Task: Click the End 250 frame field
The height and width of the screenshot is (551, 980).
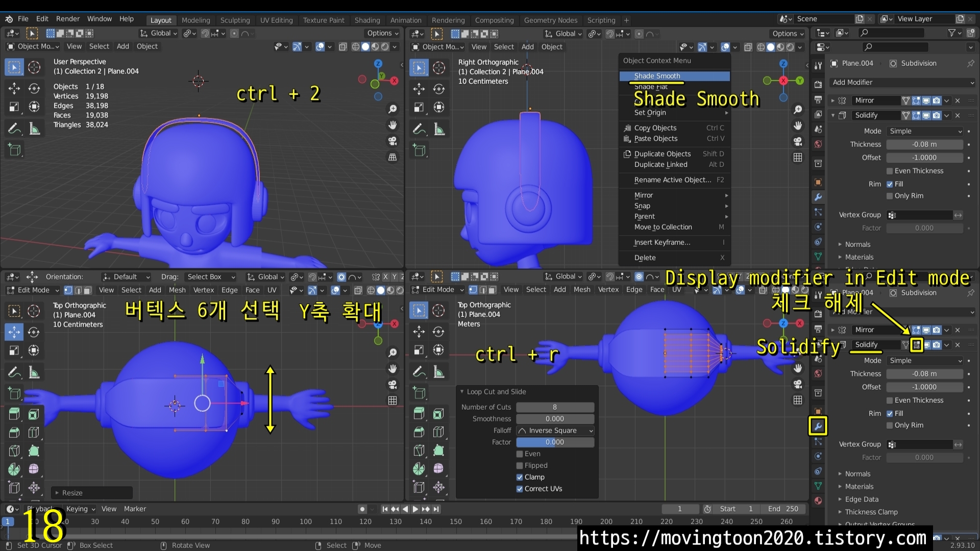Action: coord(783,509)
